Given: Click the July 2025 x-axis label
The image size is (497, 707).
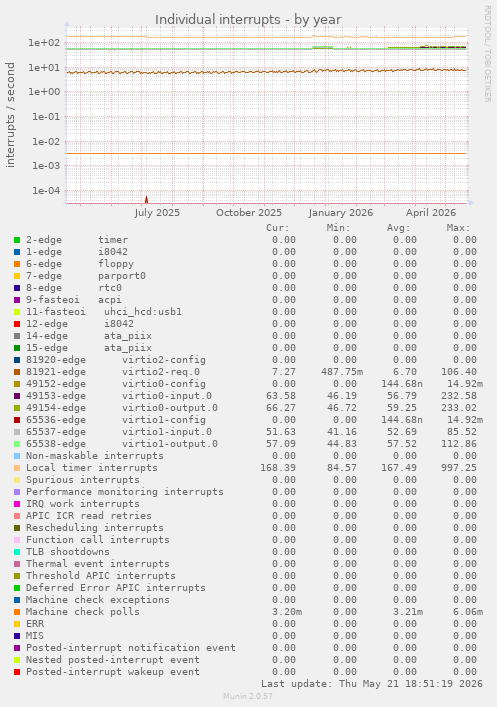Looking at the screenshot, I should pyautogui.click(x=157, y=212).
